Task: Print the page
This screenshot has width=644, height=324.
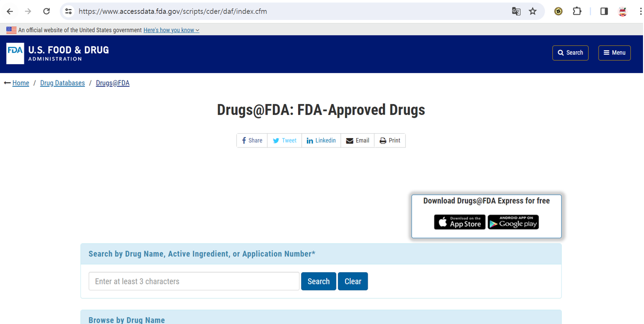Action: coord(390,141)
